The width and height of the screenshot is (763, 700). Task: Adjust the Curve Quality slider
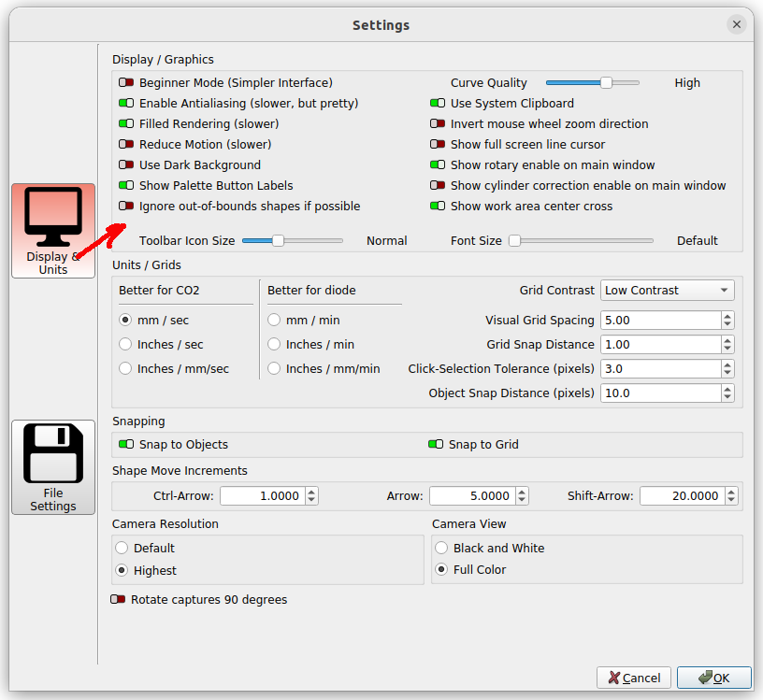pyautogui.click(x=605, y=82)
